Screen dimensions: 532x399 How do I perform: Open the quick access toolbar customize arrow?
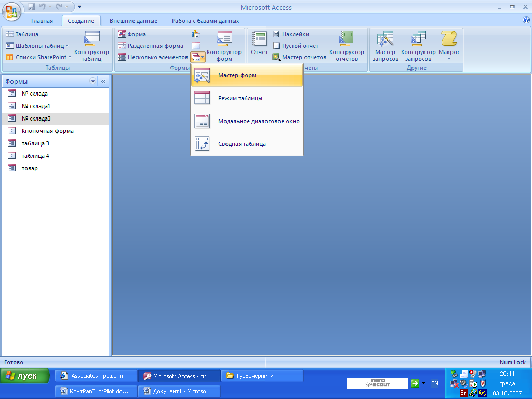[x=79, y=6]
